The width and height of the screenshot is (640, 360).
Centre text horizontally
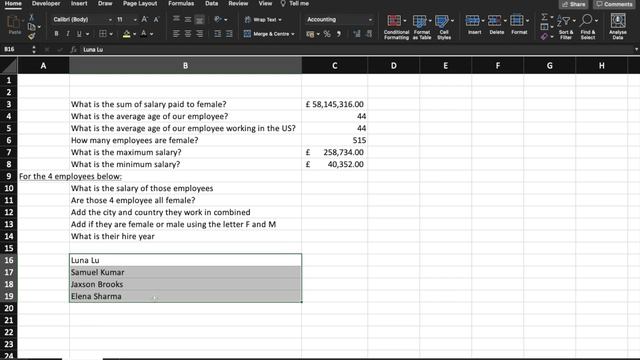tap(188, 34)
